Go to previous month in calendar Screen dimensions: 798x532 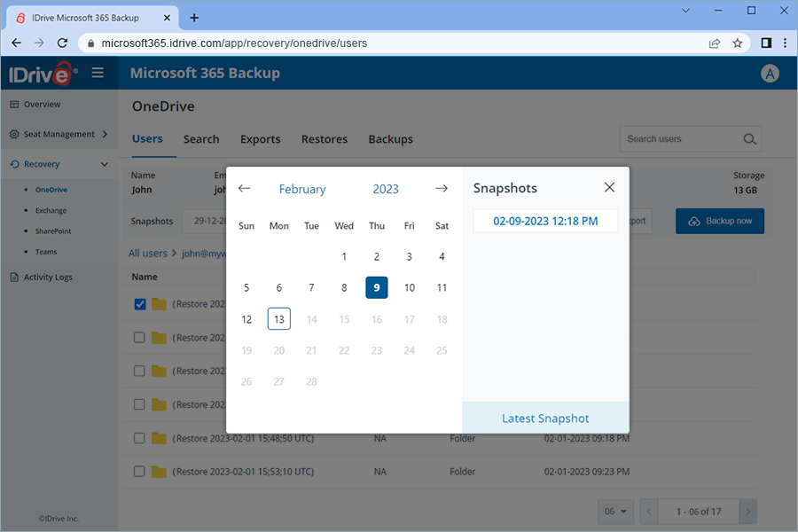pos(245,188)
